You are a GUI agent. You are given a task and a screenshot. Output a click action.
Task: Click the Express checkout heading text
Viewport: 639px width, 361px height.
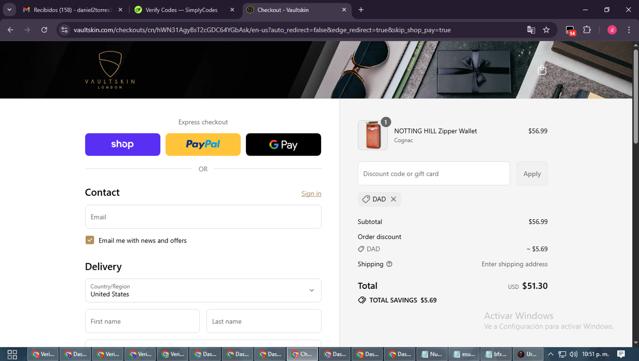(203, 122)
